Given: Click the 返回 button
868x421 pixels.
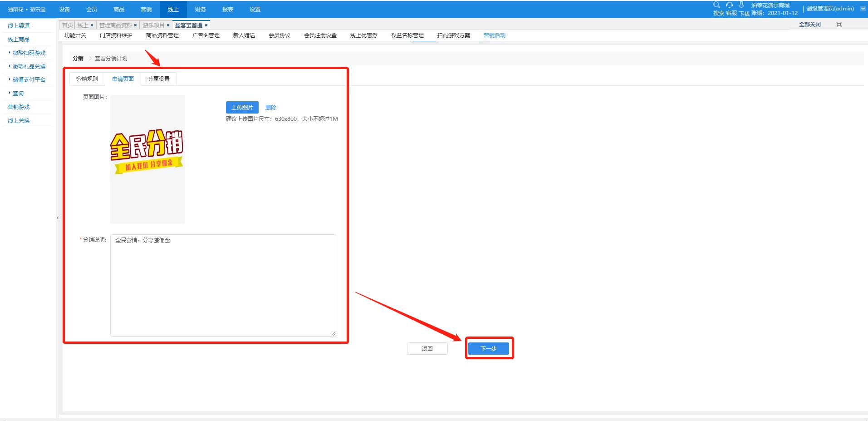Looking at the screenshot, I should (x=427, y=349).
